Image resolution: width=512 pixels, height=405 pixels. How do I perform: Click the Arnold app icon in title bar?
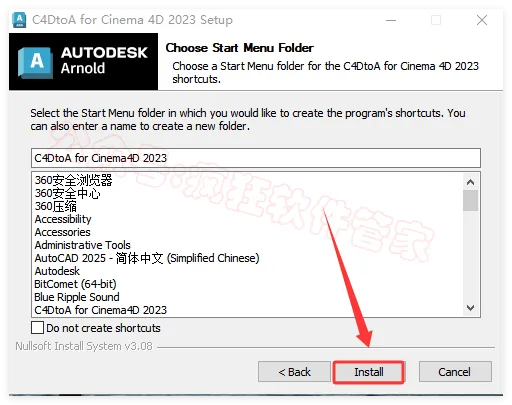pyautogui.click(x=19, y=20)
